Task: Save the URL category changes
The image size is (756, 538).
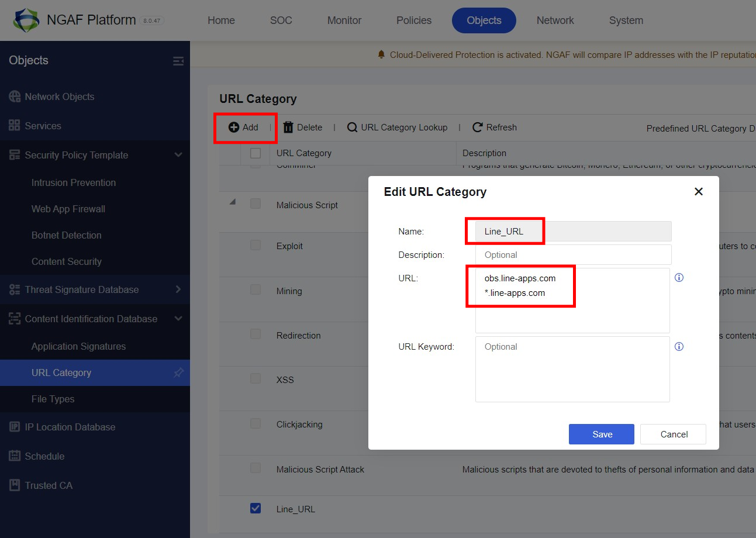Action: 602,434
